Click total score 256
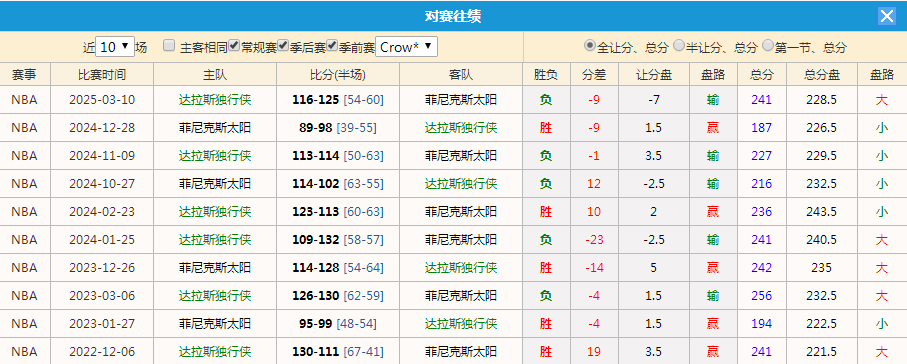The height and width of the screenshot is (364, 907). (x=762, y=296)
